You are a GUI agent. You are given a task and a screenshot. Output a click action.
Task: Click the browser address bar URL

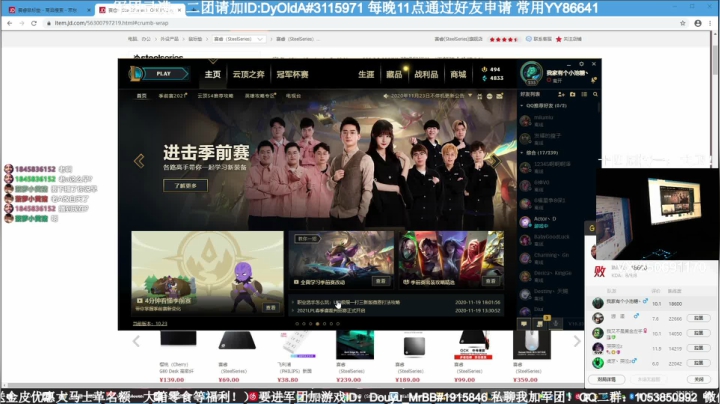(x=111, y=23)
